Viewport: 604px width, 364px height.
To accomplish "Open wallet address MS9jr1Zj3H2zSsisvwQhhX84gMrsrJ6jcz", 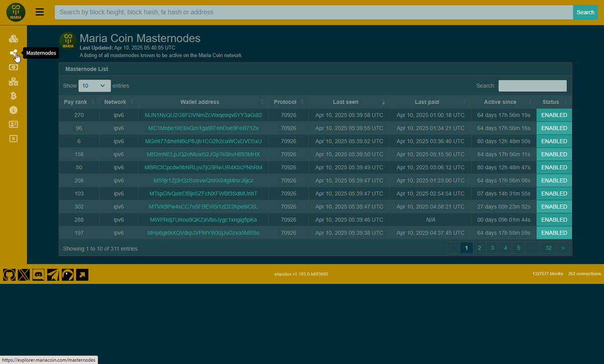I will point(203,180).
